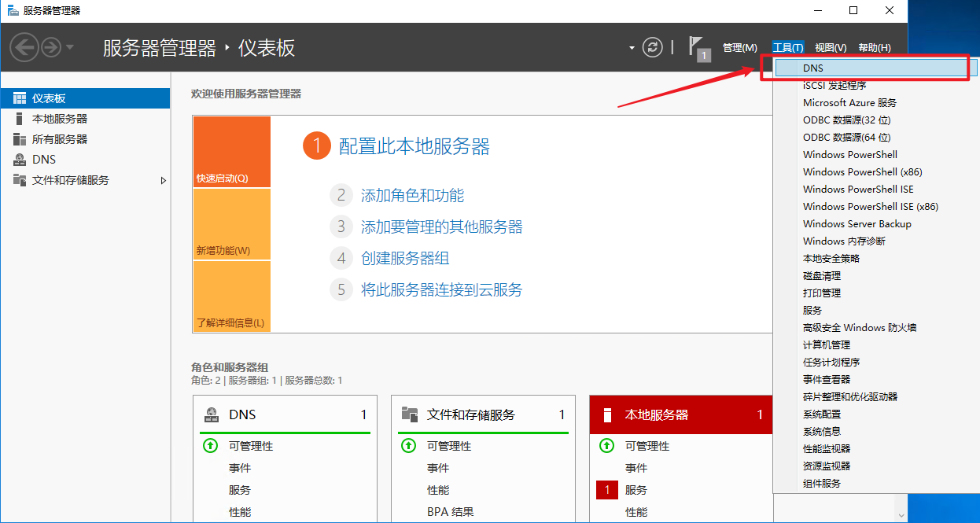Open the 工具(T) menu
Image resolution: width=980 pixels, height=523 pixels.
[x=787, y=48]
